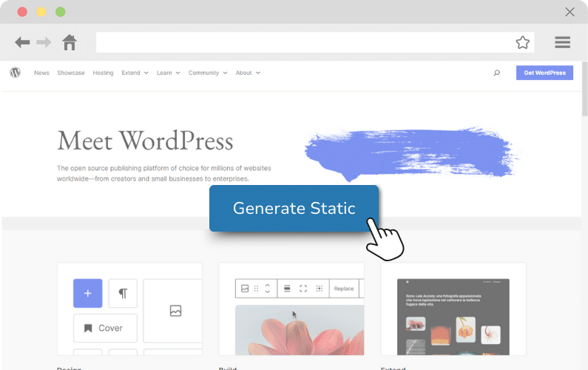Click the Get WordPress button

point(544,73)
